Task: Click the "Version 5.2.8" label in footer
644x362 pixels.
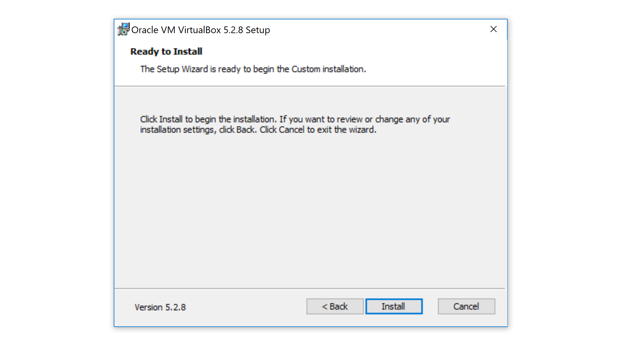Action: pos(160,307)
